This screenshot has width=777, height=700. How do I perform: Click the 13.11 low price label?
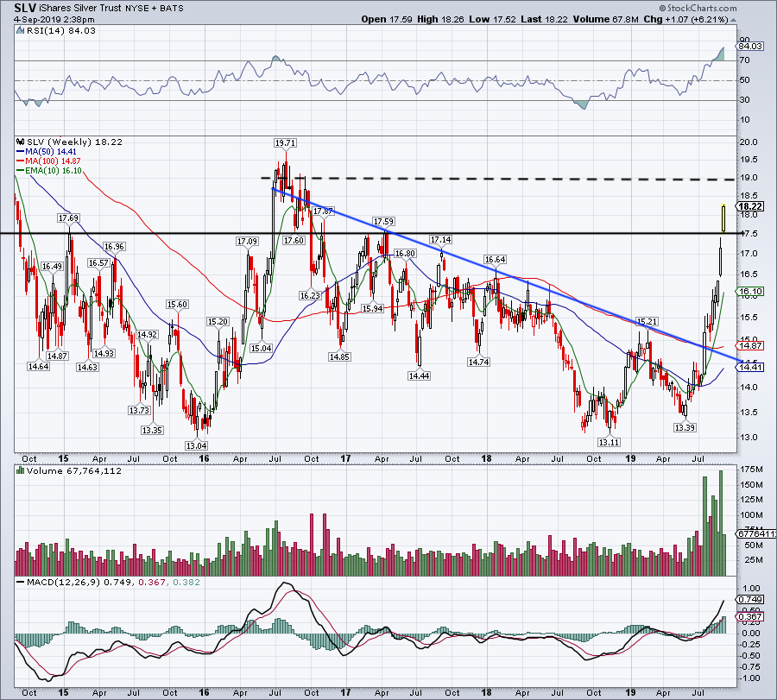[609, 442]
